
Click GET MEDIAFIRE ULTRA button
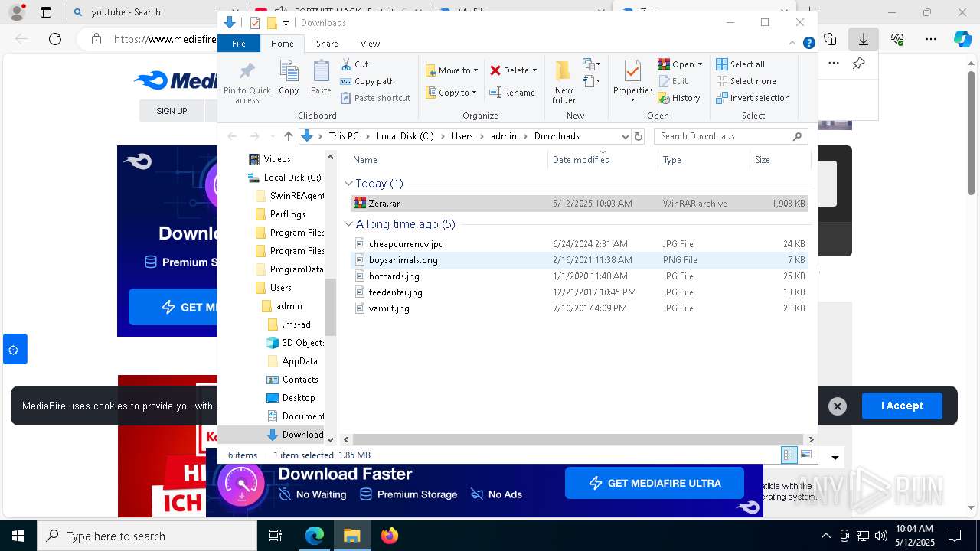654,483
